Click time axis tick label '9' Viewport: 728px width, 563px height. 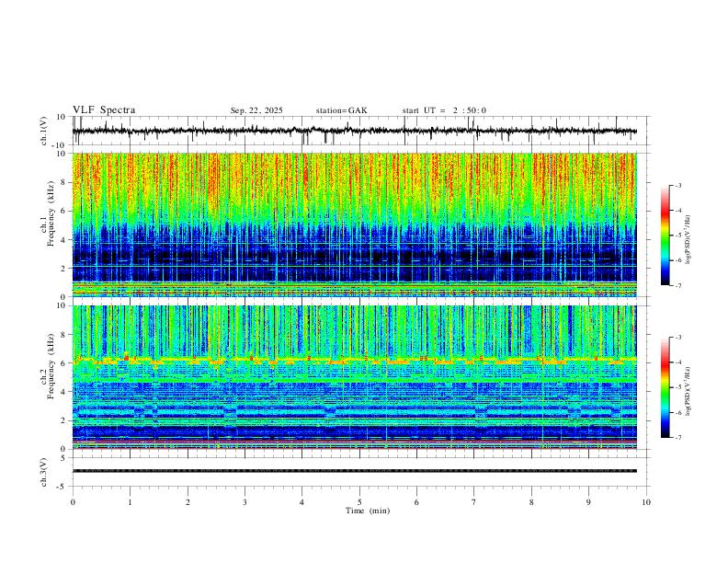click(x=588, y=502)
